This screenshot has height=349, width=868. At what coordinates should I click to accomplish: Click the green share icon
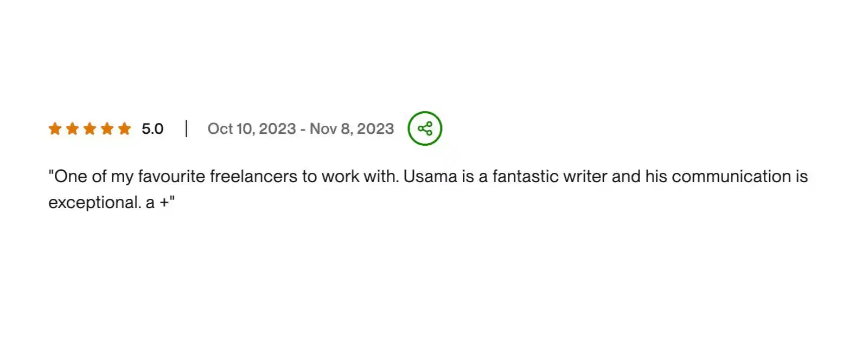tap(425, 128)
